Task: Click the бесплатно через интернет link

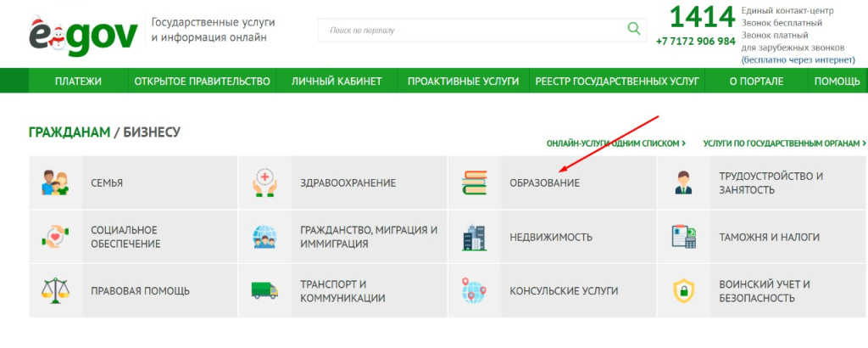Action: (x=798, y=60)
